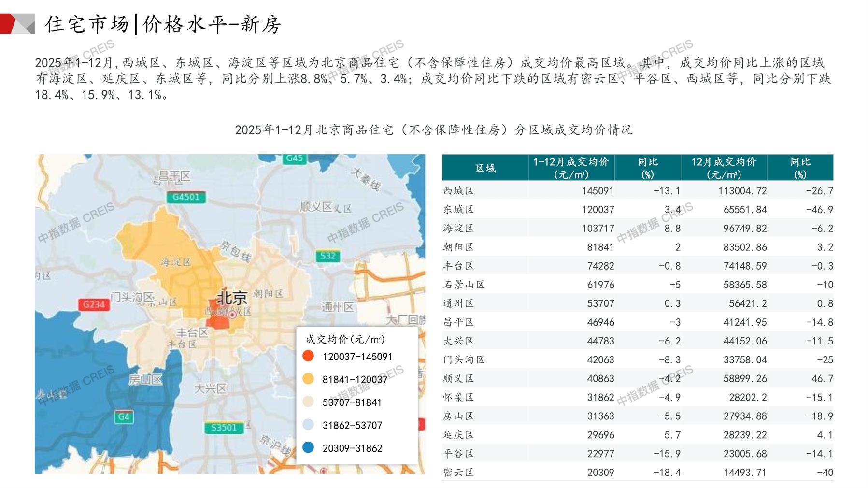The height and width of the screenshot is (488, 868).
Task: Click the G45 highway badge on map
Action: tap(294, 158)
